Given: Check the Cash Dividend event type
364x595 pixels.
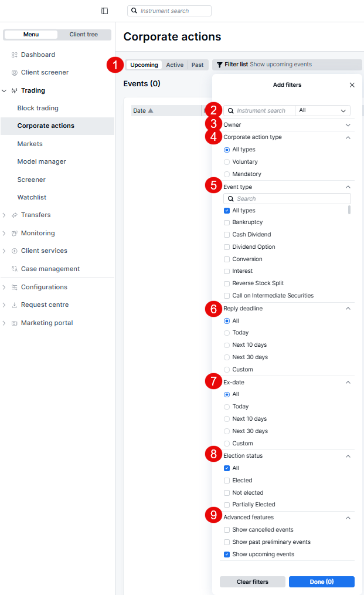Looking at the screenshot, I should pos(227,235).
